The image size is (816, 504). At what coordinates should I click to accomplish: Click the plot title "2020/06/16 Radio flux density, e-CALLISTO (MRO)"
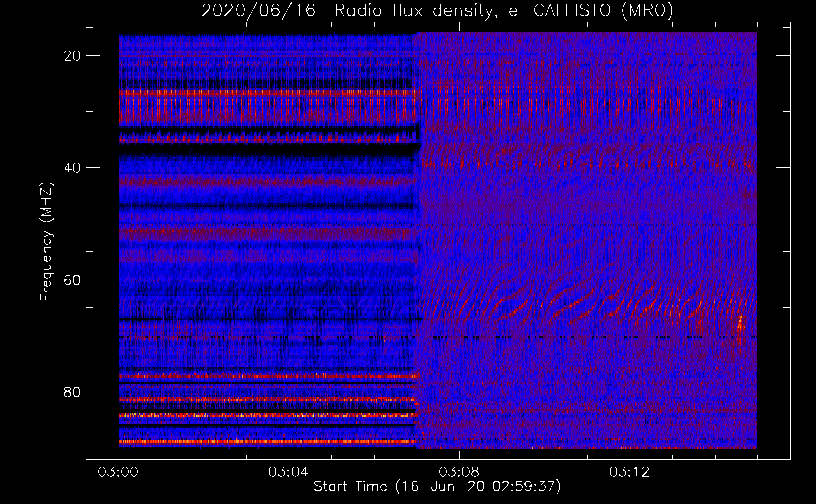(437, 10)
